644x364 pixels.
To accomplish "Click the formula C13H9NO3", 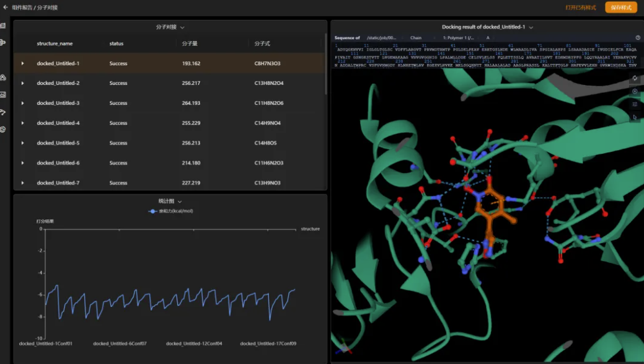I will [x=267, y=183].
